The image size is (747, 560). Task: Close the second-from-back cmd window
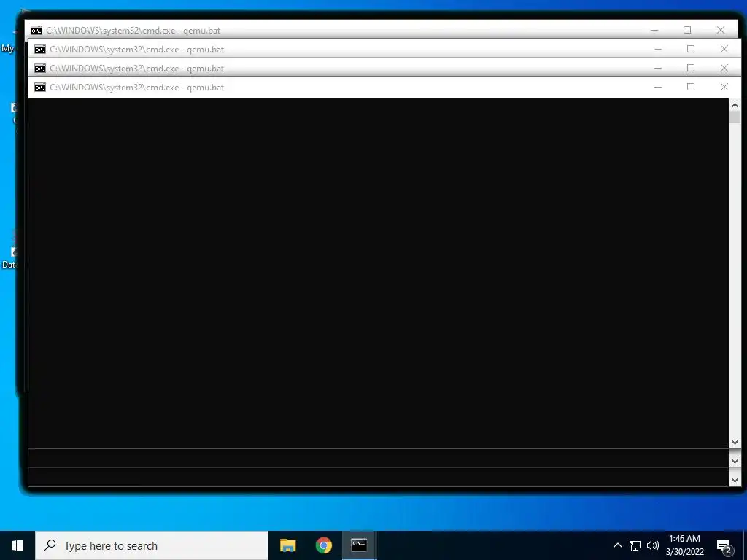point(724,49)
